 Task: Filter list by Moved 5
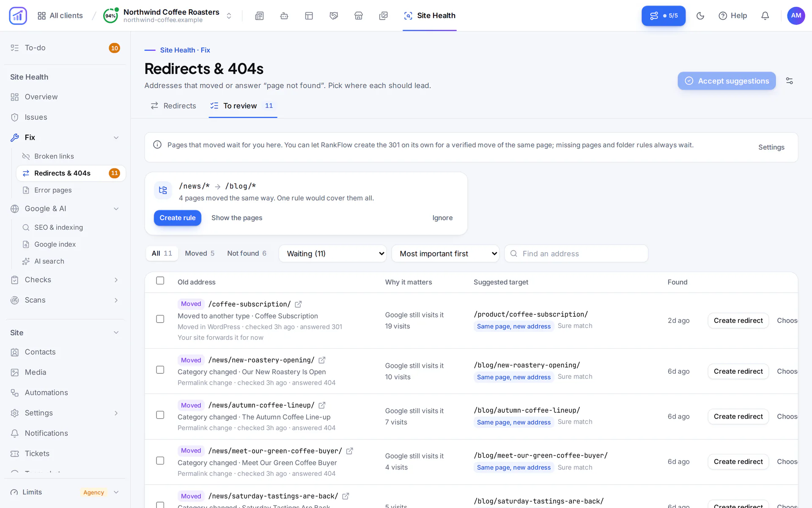coord(200,253)
